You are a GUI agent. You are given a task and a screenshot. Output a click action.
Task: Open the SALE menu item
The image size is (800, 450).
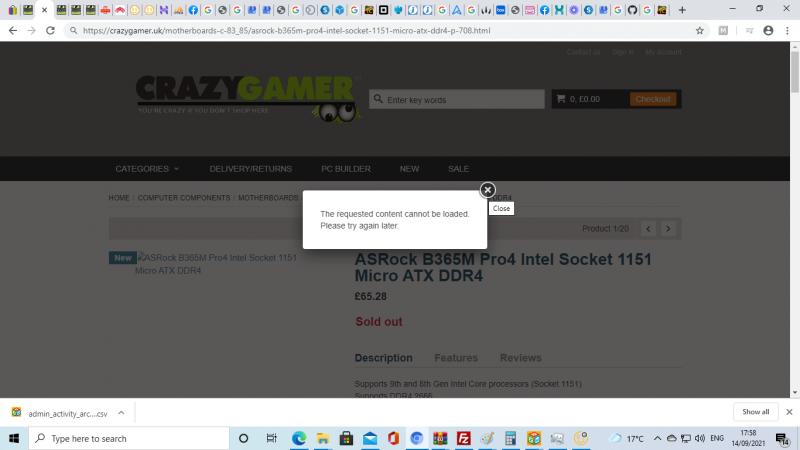pyautogui.click(x=458, y=169)
